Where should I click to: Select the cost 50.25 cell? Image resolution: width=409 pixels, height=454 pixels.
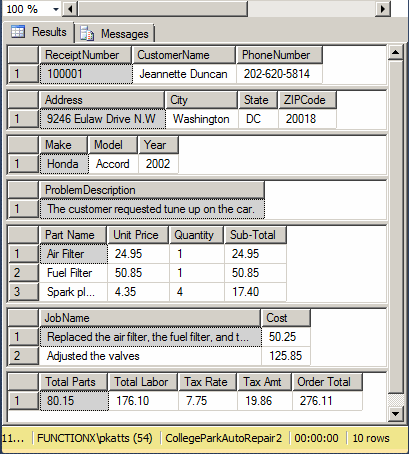coord(286,337)
